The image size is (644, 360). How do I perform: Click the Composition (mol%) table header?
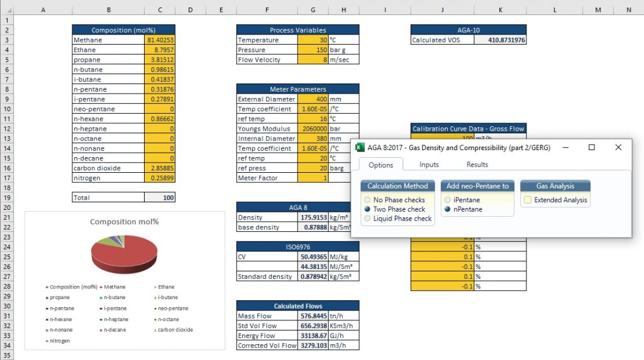click(124, 30)
